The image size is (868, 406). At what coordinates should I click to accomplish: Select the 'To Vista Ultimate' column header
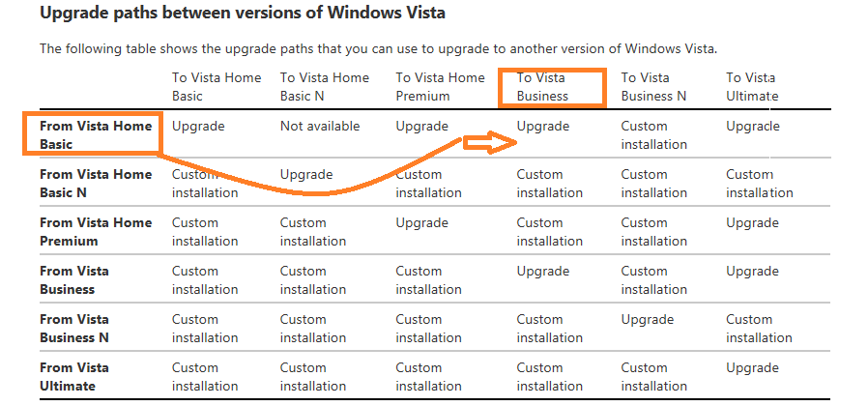click(x=752, y=87)
